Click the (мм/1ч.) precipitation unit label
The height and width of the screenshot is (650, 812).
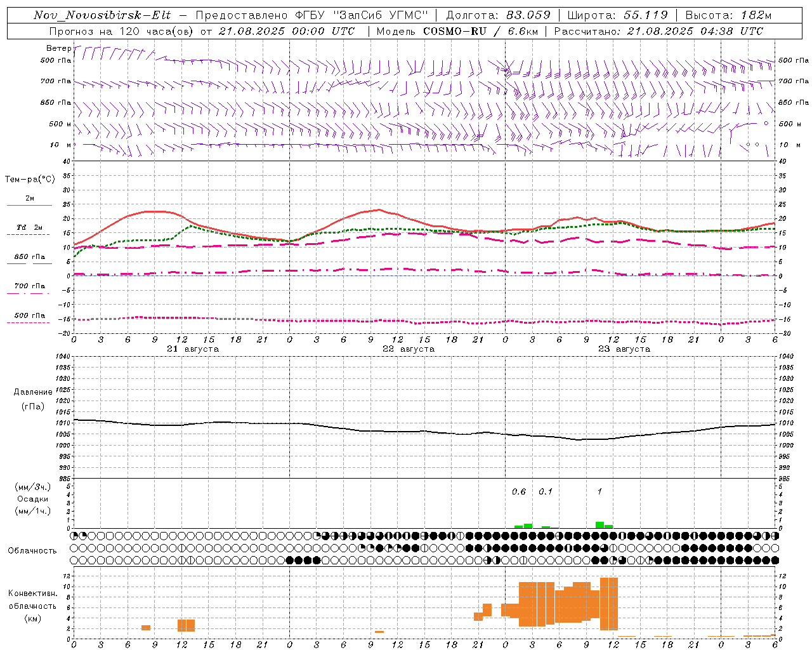click(33, 511)
